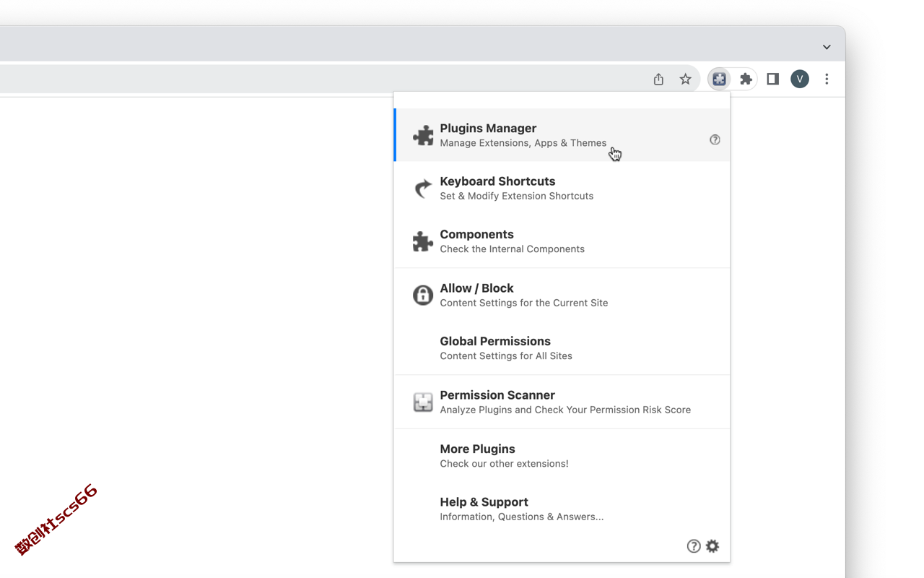Click help icon beside Plugins Manager
Screen dimensions: 924x578
coord(715,139)
